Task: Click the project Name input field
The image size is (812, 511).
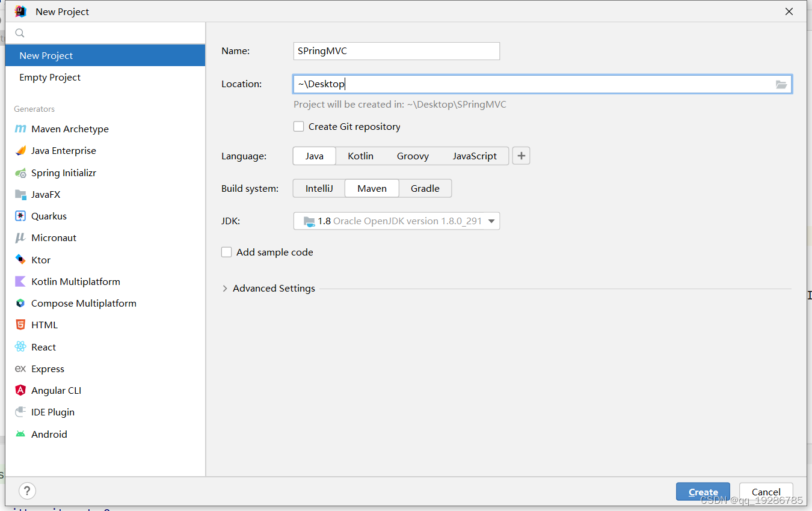Action: click(x=396, y=51)
